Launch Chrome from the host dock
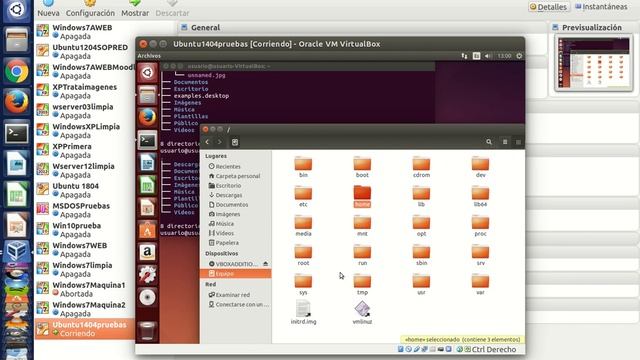 pos(16,71)
